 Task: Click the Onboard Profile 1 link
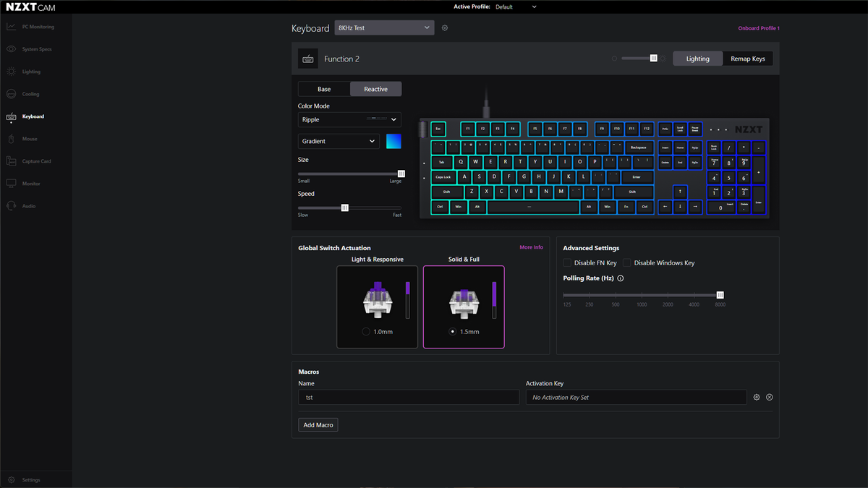point(759,28)
